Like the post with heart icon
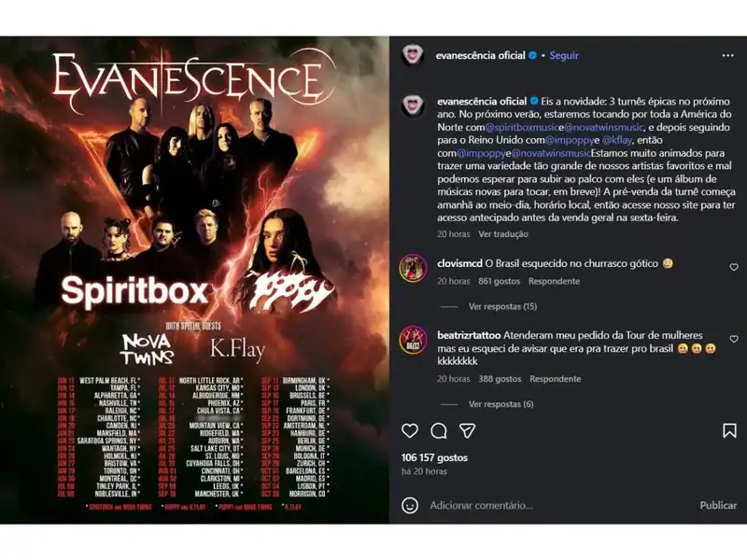 [x=410, y=430]
